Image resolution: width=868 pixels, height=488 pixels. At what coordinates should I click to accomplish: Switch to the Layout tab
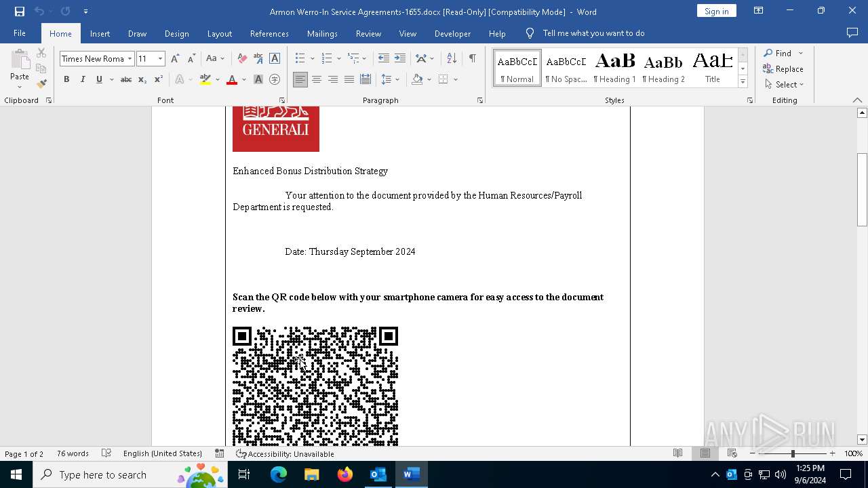tap(219, 33)
